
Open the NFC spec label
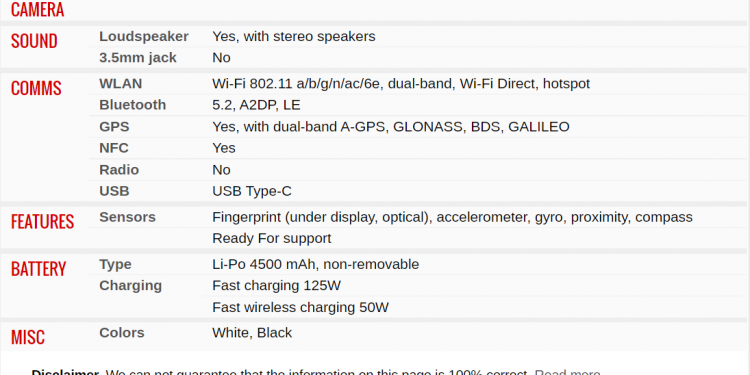tap(114, 148)
